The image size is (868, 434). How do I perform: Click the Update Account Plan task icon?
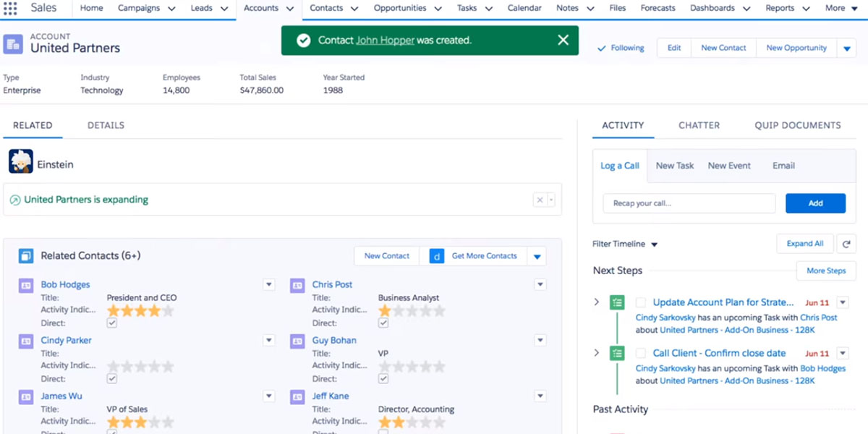pyautogui.click(x=617, y=303)
